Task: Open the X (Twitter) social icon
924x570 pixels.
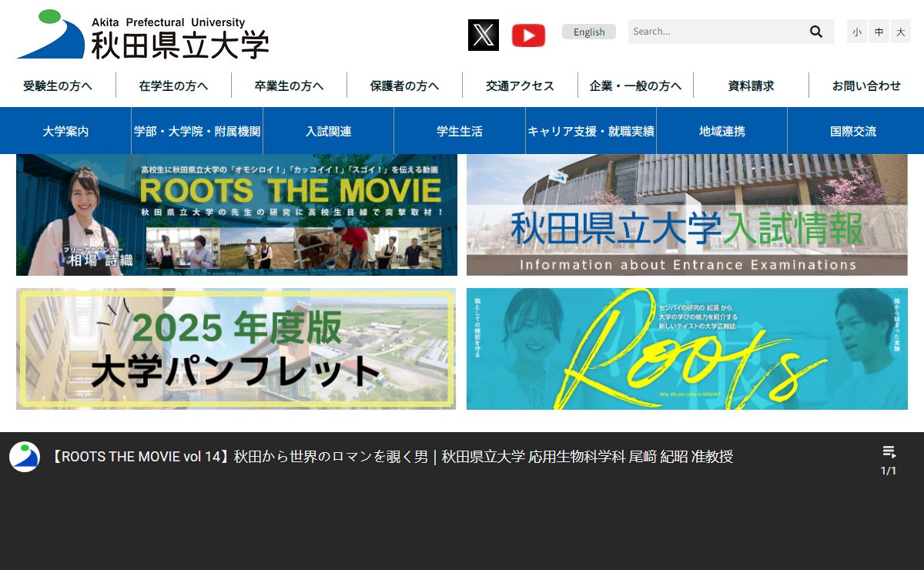Action: tap(484, 35)
